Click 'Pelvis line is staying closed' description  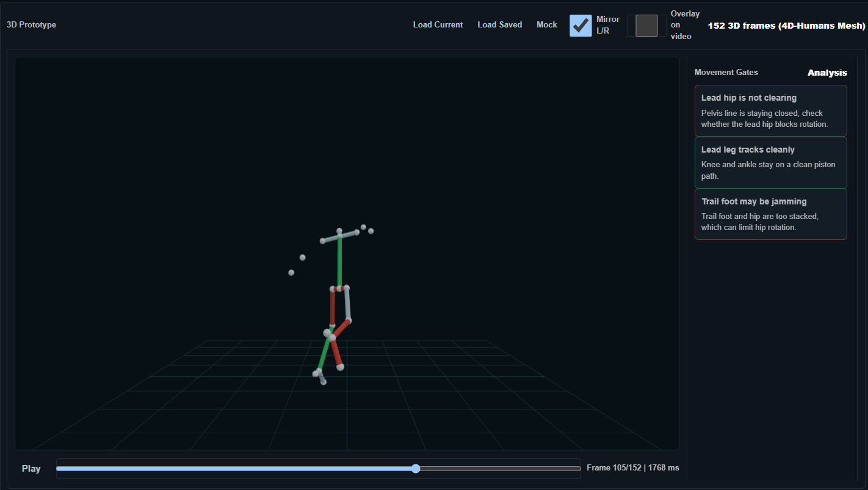tap(764, 118)
